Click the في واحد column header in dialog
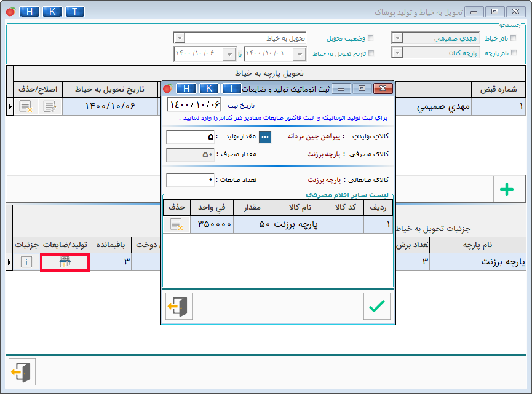Screen dimensions: 532x394 point(212,208)
